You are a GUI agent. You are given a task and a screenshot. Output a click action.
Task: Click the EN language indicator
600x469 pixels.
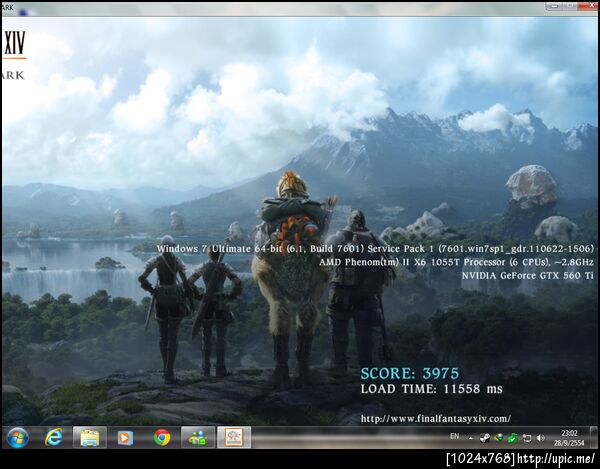455,436
